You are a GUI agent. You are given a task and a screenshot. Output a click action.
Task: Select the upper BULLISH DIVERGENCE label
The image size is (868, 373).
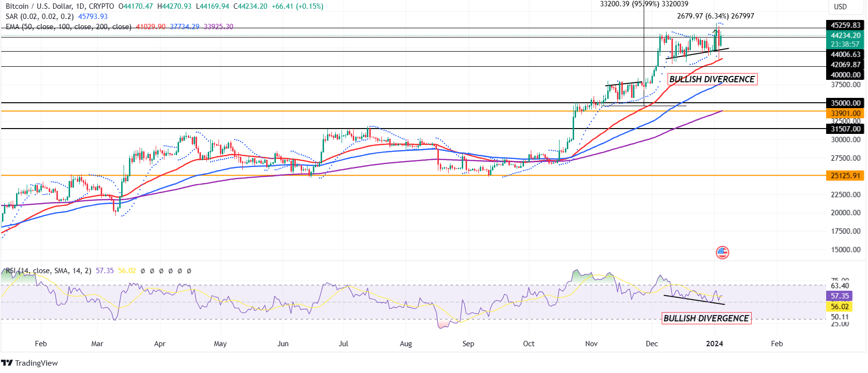[x=712, y=79]
